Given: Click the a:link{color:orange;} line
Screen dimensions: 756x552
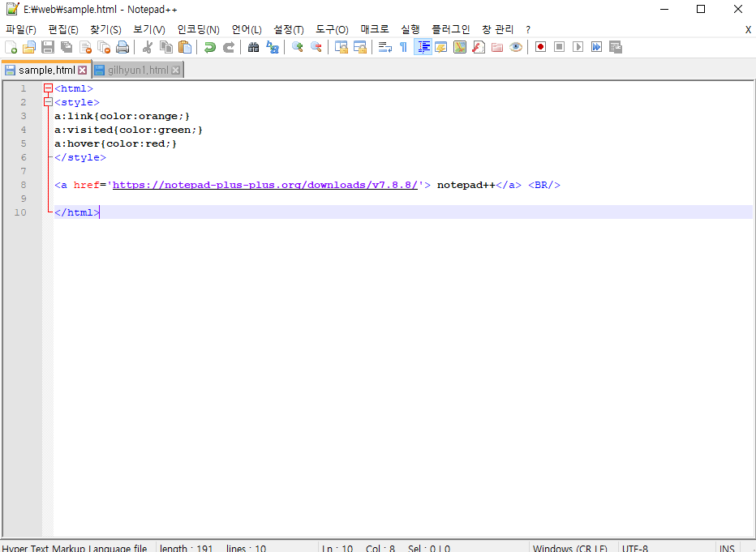Looking at the screenshot, I should (122, 116).
